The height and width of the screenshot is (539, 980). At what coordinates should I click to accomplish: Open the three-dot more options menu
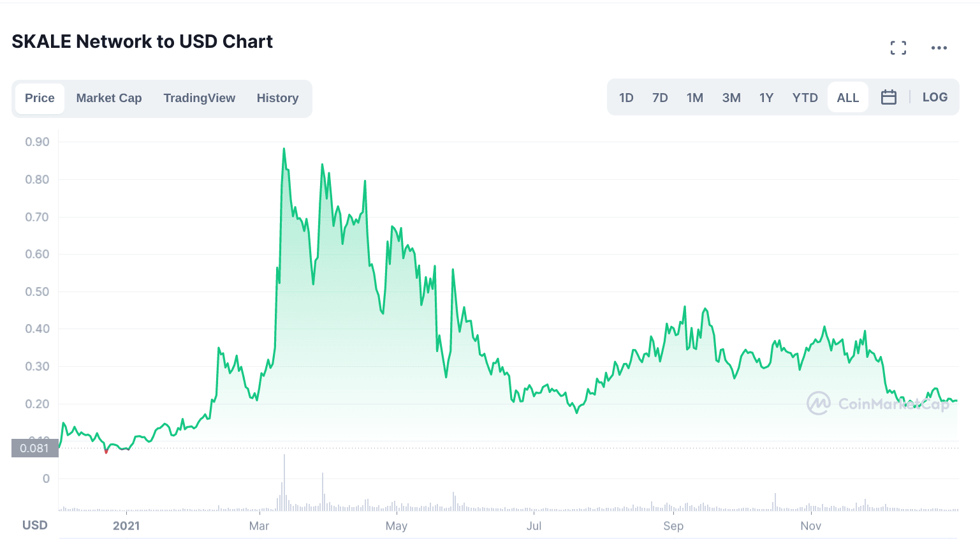(939, 48)
